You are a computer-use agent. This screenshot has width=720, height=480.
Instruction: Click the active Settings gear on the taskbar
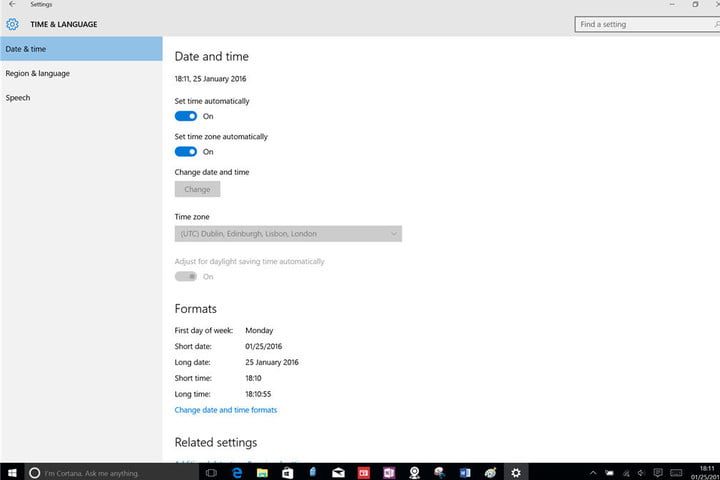click(x=516, y=473)
